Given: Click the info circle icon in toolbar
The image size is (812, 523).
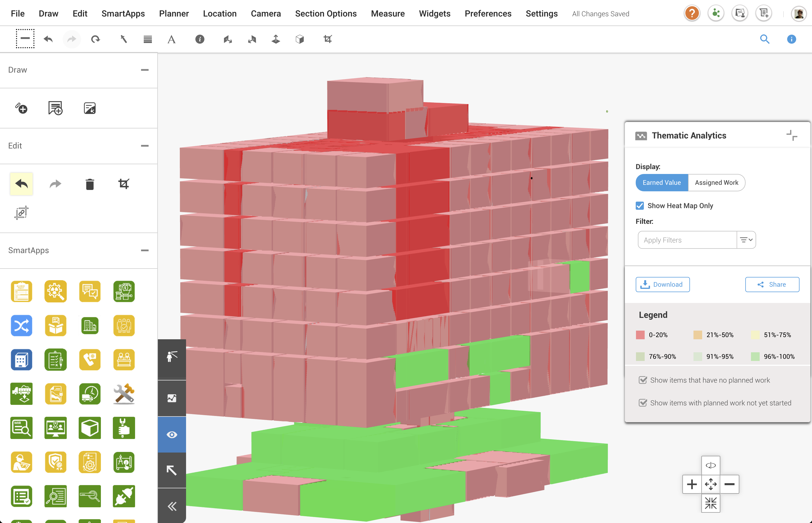Looking at the screenshot, I should (x=200, y=39).
